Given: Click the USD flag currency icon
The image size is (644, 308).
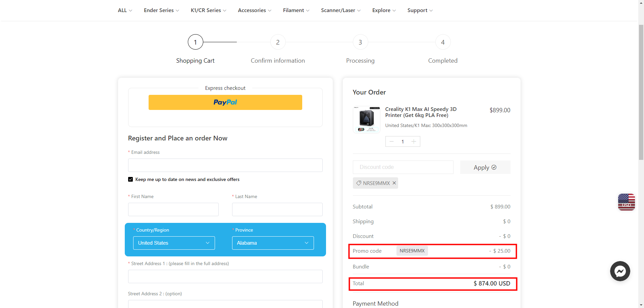Looking at the screenshot, I should click(626, 202).
